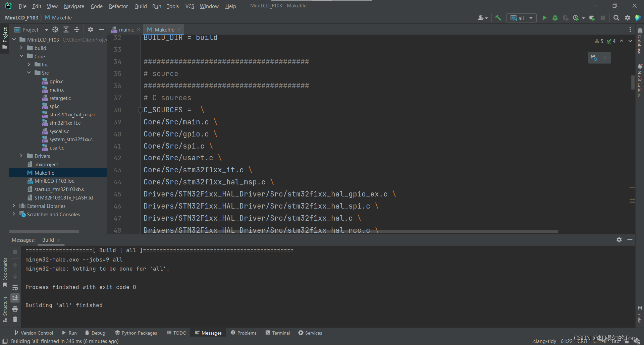The image size is (644, 345).
Task: Hide the Project tool window
Action: (101, 30)
